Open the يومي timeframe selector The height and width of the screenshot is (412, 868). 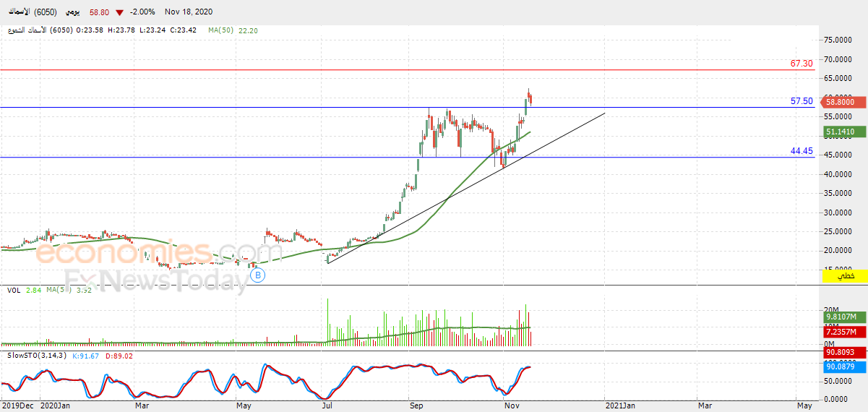[x=74, y=12]
